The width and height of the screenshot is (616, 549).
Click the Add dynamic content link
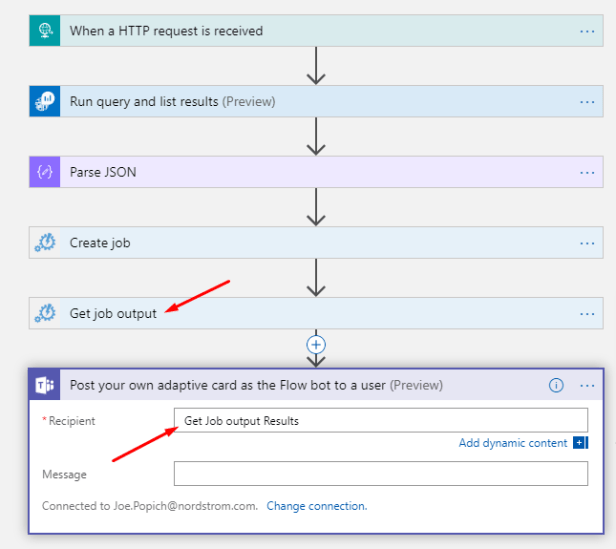513,443
